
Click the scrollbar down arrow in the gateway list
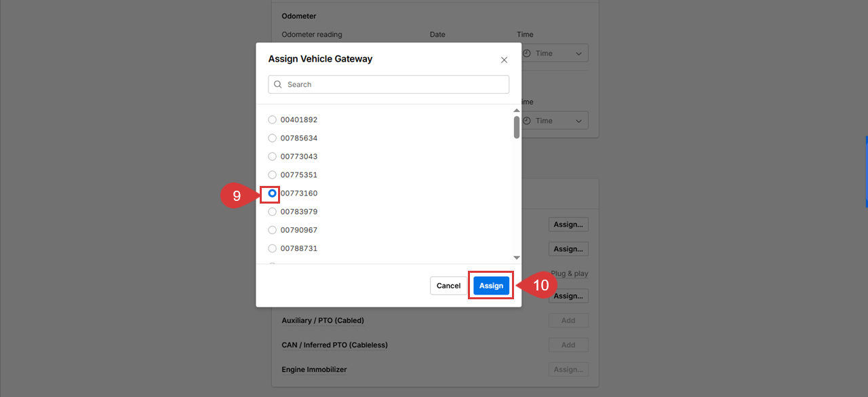516,257
